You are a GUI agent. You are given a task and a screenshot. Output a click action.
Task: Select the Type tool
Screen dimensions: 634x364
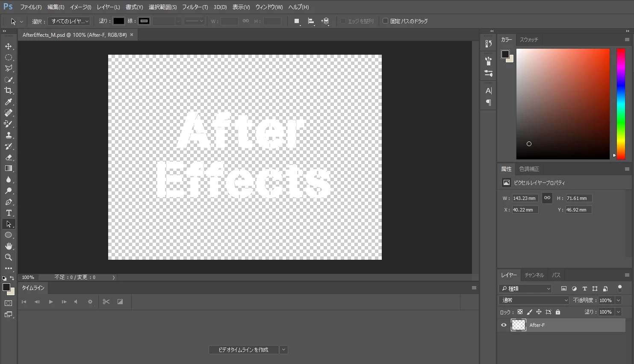[x=9, y=213]
